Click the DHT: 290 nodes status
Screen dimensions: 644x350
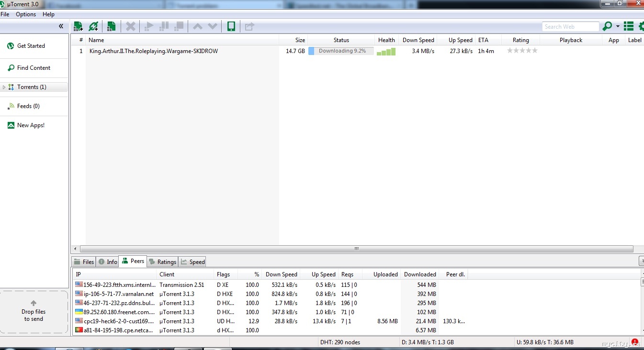[x=339, y=342]
